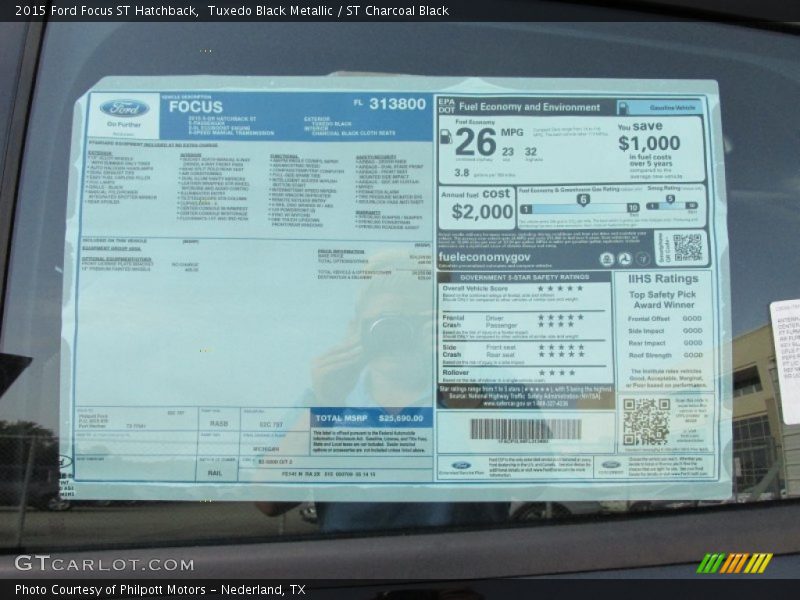This screenshot has width=800, height=600.
Task: Click the smartphone QR code near fueleconomy.gov
Action: tap(687, 247)
